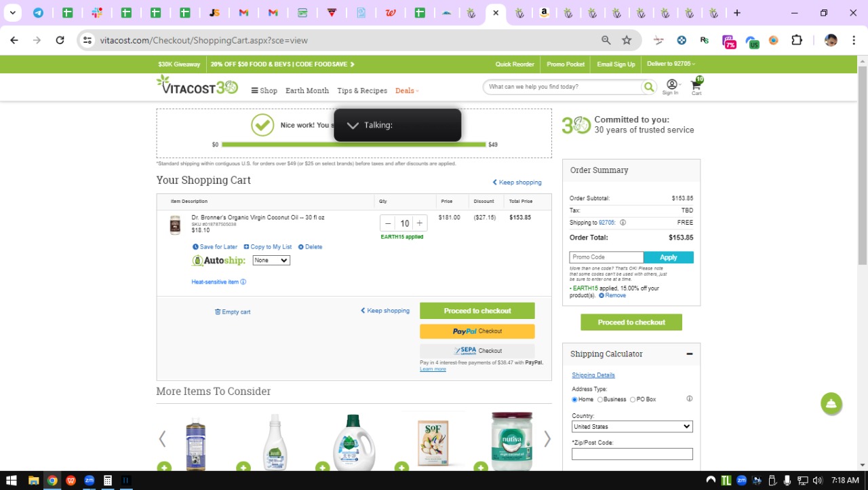Open the Country dropdown

632,427
